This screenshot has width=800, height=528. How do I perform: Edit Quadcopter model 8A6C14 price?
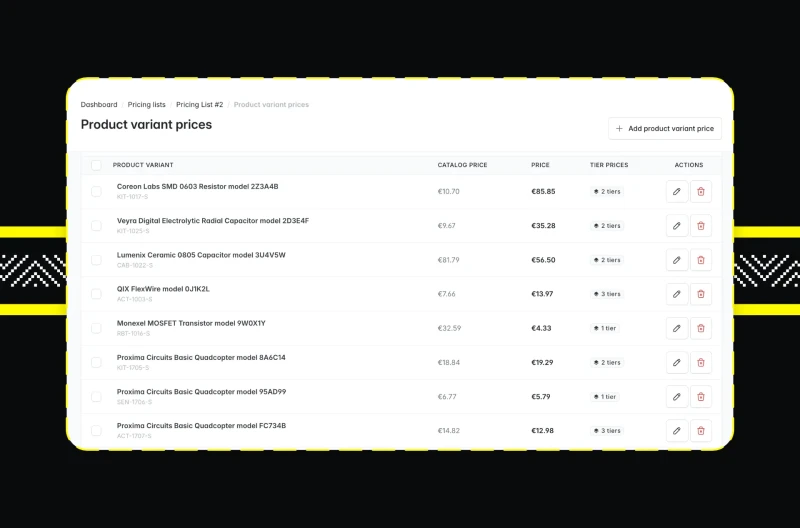point(677,362)
